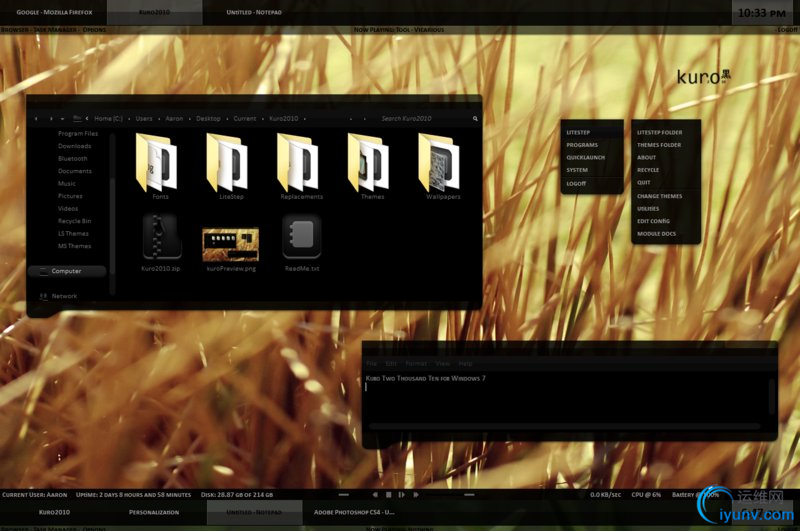Go forward in Explorer navigation
This screenshot has height=531, width=800.
[51, 118]
